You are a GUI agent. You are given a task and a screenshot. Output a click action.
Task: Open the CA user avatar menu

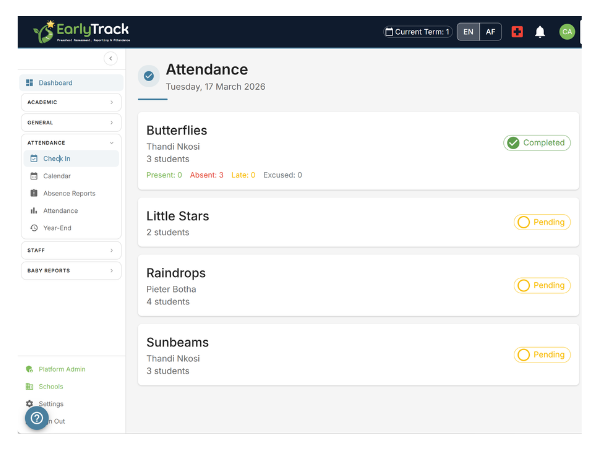tap(567, 32)
